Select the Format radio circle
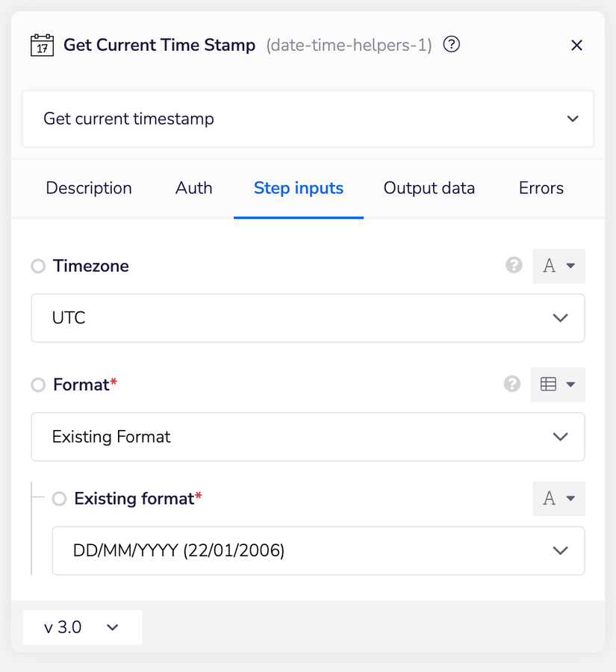Screen dimensions: 616x672 [38, 385]
